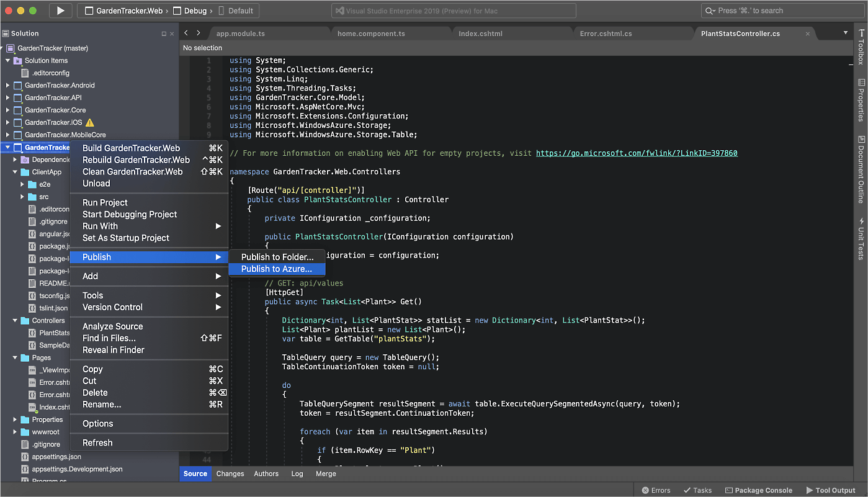Collapse the Controllers folder

16,321
